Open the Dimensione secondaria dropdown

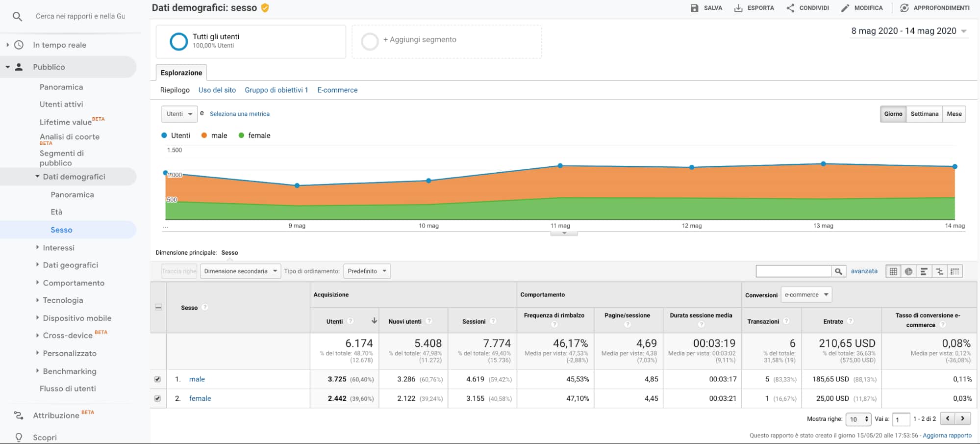point(240,271)
